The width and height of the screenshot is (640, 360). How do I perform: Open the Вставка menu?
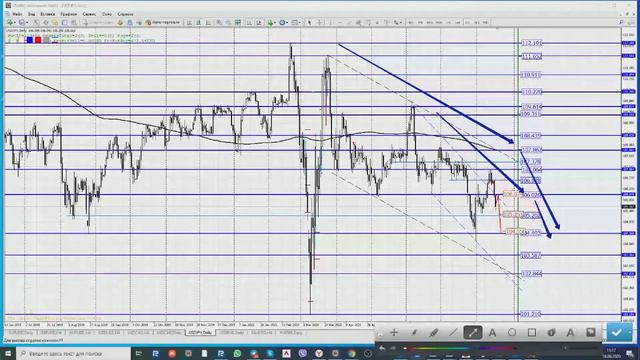(47, 14)
